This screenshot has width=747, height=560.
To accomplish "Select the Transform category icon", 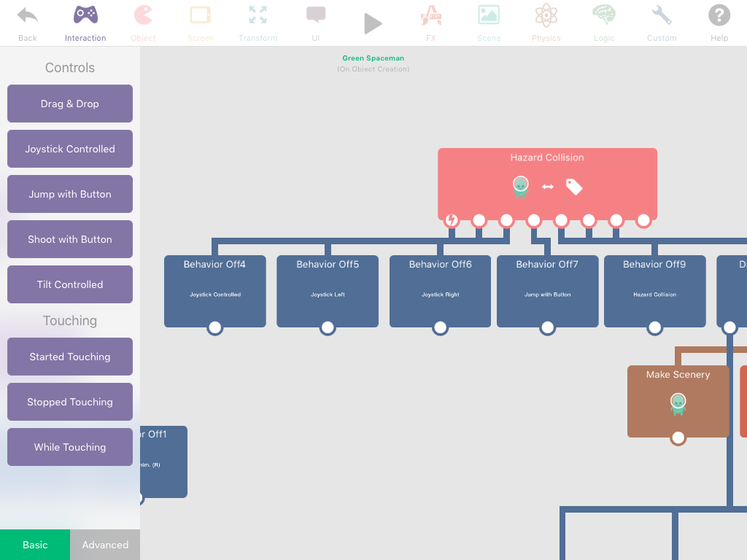I will click(258, 15).
